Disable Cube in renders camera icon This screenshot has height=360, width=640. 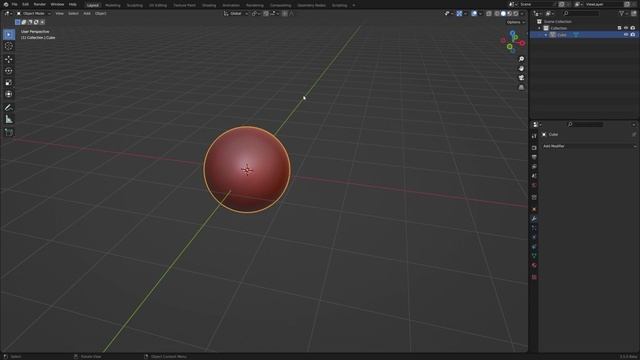(x=632, y=35)
